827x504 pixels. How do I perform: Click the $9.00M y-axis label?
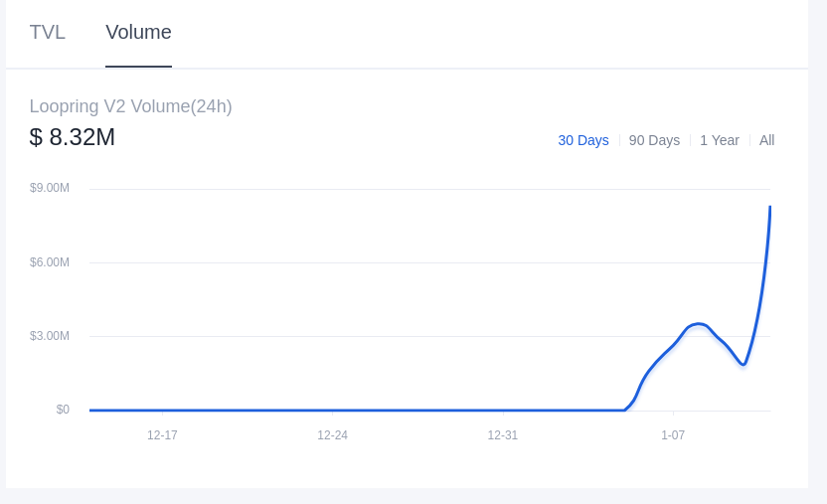point(50,188)
